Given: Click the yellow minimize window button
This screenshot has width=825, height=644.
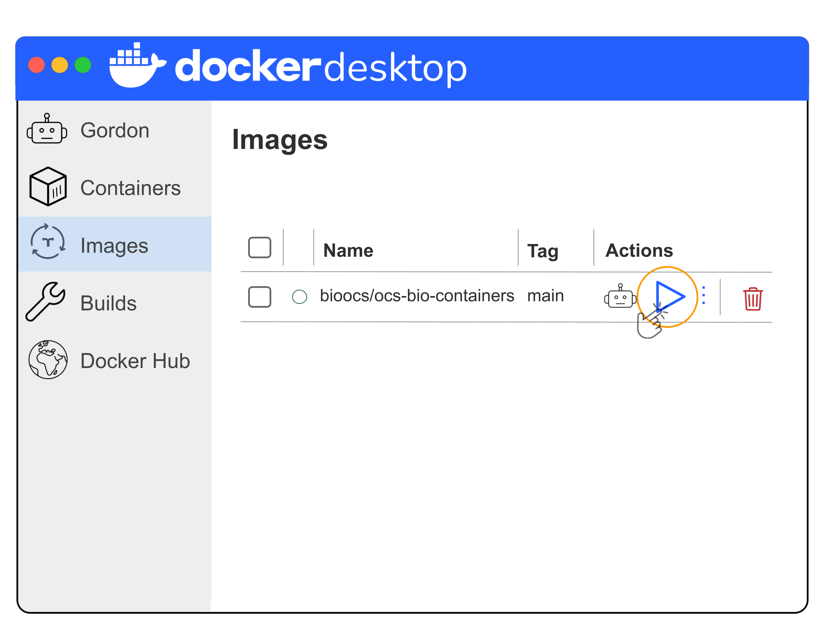Looking at the screenshot, I should [x=60, y=65].
